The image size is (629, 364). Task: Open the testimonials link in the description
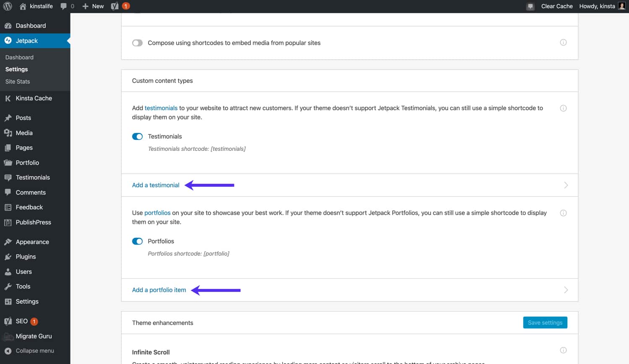pos(161,108)
